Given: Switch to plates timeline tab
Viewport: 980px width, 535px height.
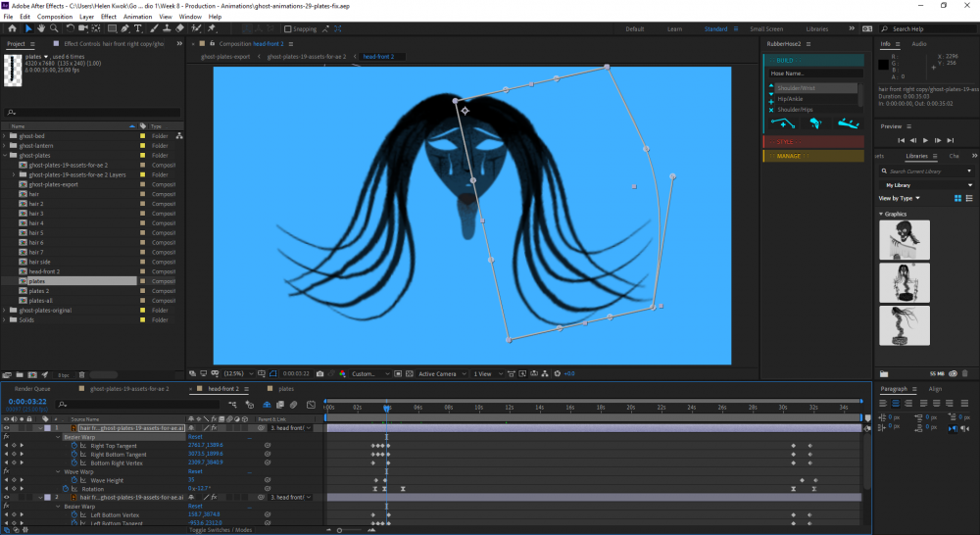Looking at the screenshot, I should tap(285, 389).
